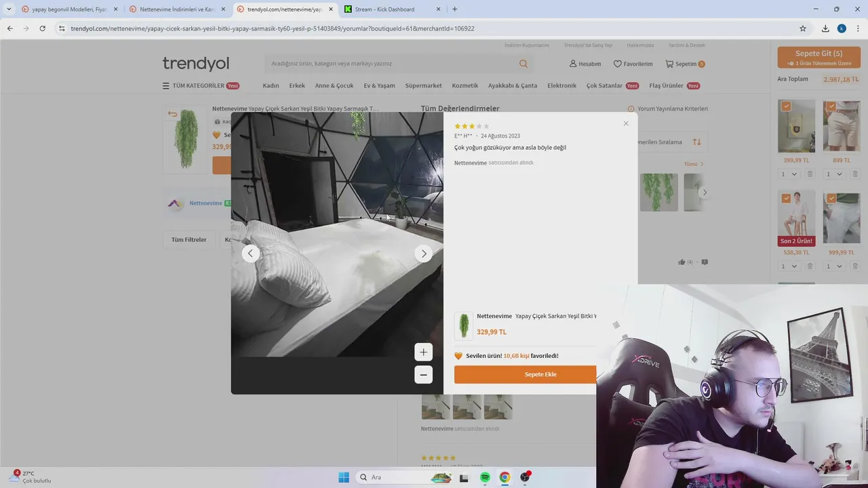
Task: Uncheck the 899 TL cart item
Action: tap(831, 106)
